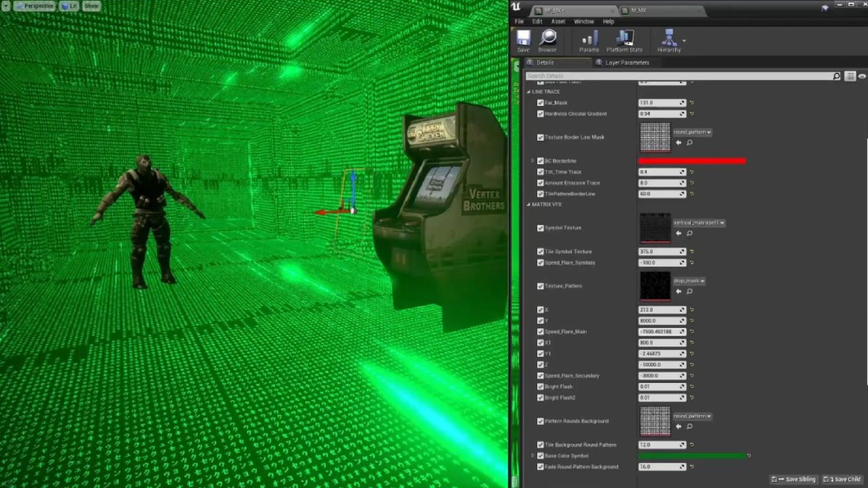Open round_pattern dropdown for Texture Border Line Mask
The width and height of the screenshot is (868, 488).
click(x=693, y=132)
